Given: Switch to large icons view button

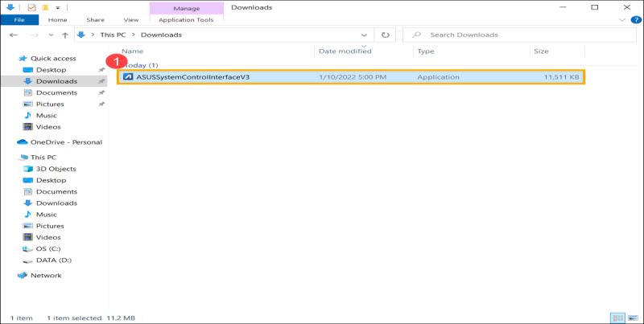Looking at the screenshot, I should [633, 318].
